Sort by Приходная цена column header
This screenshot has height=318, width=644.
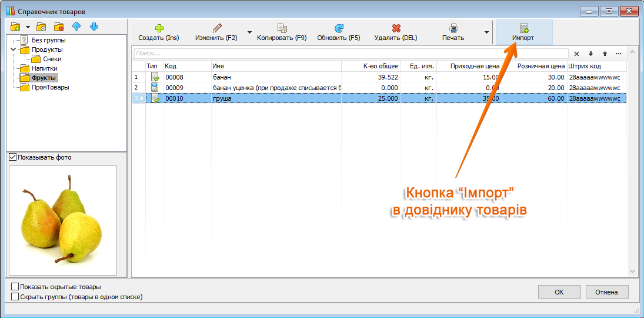tap(469, 66)
